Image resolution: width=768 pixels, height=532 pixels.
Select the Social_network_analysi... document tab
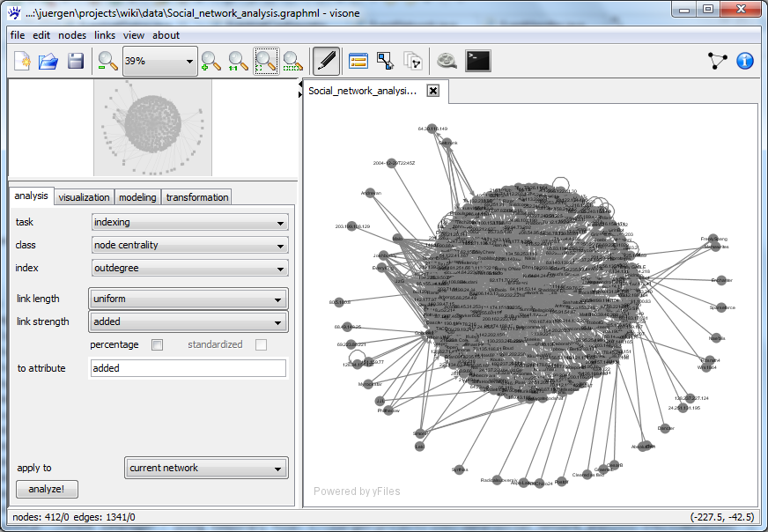click(363, 91)
